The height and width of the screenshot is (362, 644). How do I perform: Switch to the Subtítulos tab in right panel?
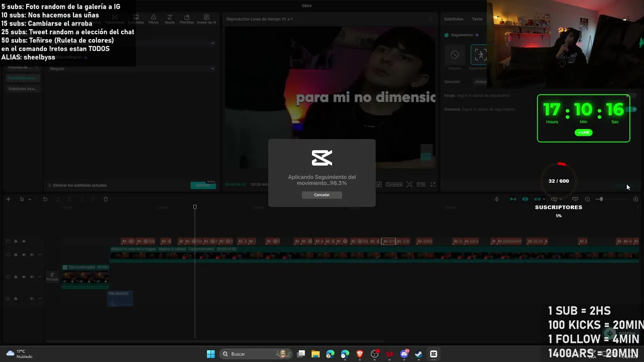(453, 19)
